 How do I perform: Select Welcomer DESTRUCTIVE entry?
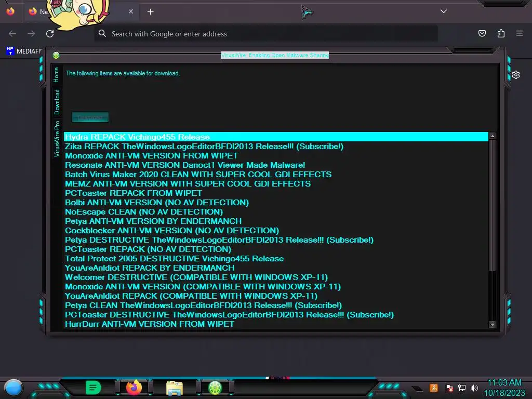tap(276, 277)
